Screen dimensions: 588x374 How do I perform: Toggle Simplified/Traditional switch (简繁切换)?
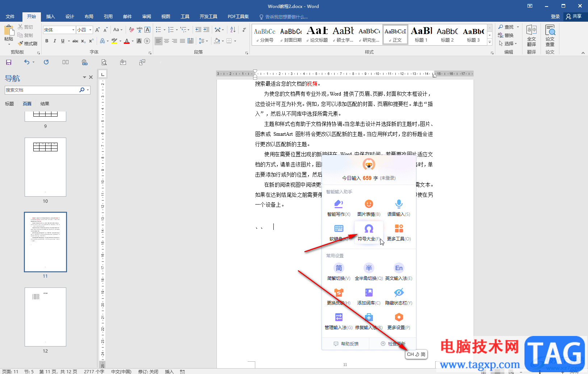coord(339,272)
